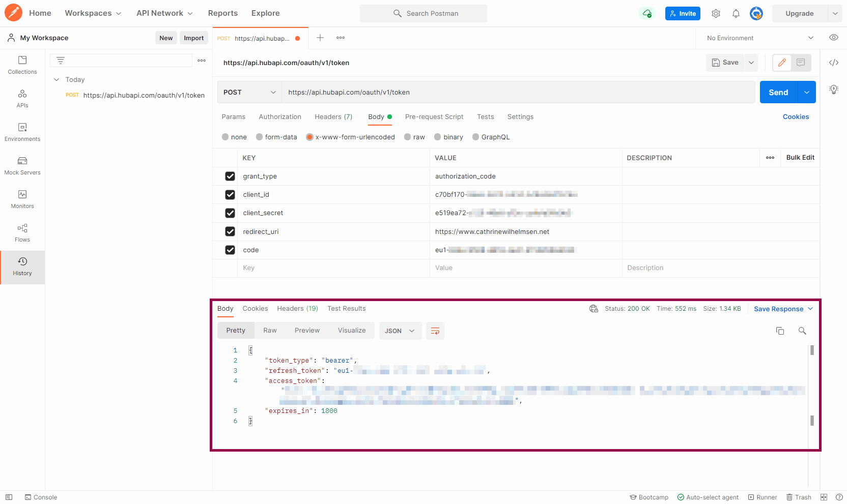Expand the No Environment selector
This screenshot has height=504, width=847.
(760, 38)
